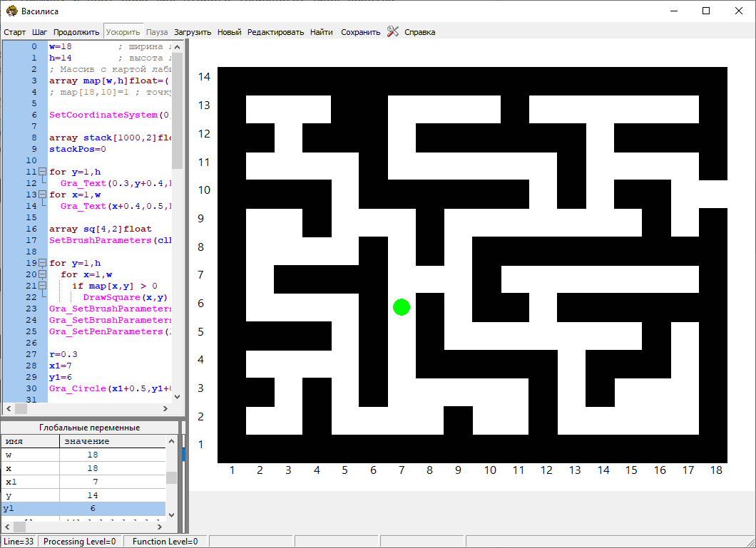Image resolution: width=756 pixels, height=548 pixels.
Task: Select the Редактировать toolbar item
Action: [275, 32]
